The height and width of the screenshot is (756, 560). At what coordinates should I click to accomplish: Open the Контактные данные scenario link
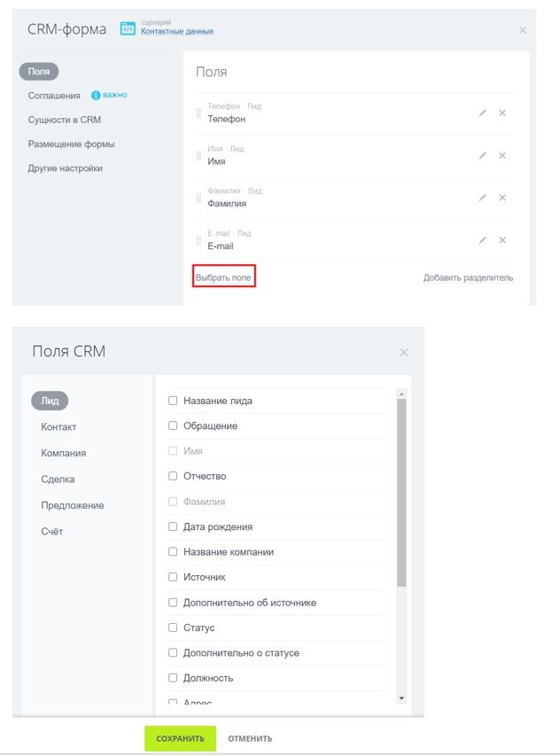(177, 31)
